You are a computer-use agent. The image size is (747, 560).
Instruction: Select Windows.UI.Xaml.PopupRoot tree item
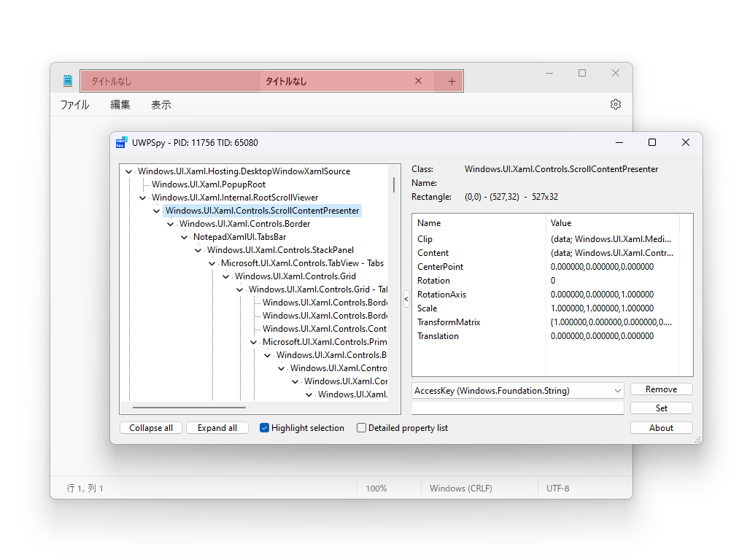(208, 184)
